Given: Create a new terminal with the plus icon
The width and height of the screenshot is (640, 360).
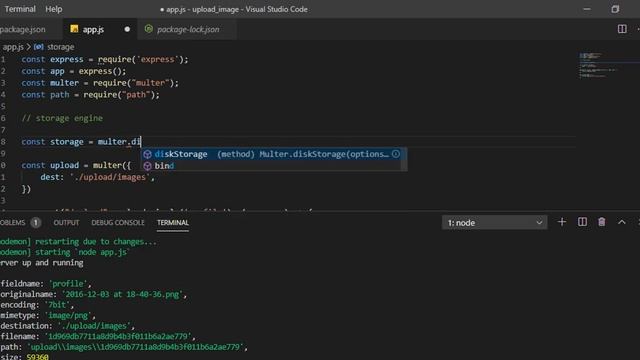Looking at the screenshot, I should [x=562, y=222].
